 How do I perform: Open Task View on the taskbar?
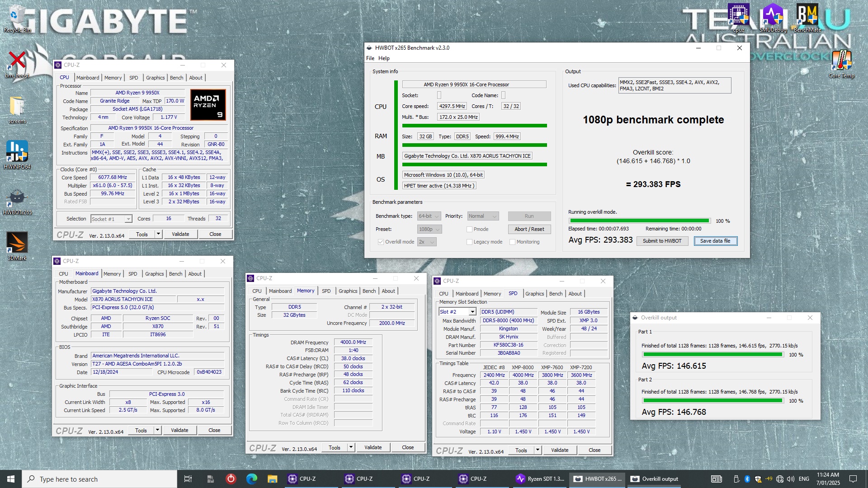188,479
